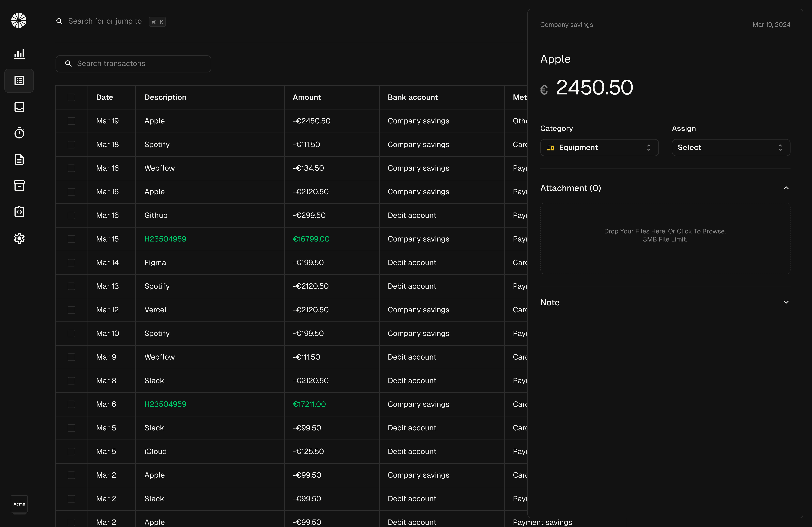Check the Mar 14 Figma row checkbox
The width and height of the screenshot is (812, 527).
[x=71, y=262]
